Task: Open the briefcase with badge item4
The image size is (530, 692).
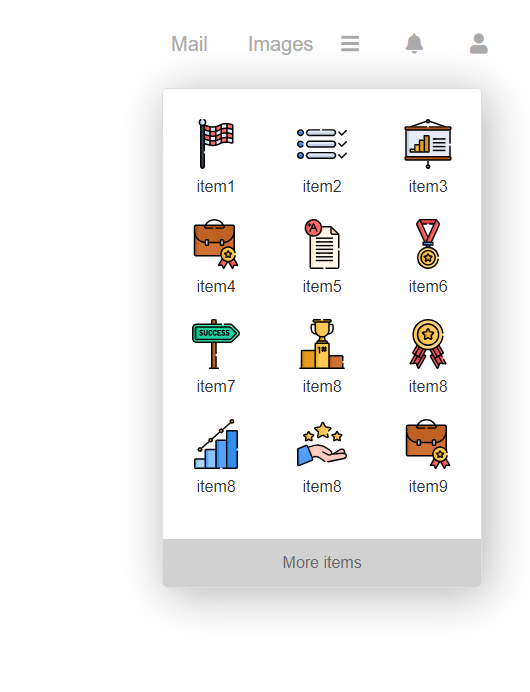Action: (x=216, y=244)
